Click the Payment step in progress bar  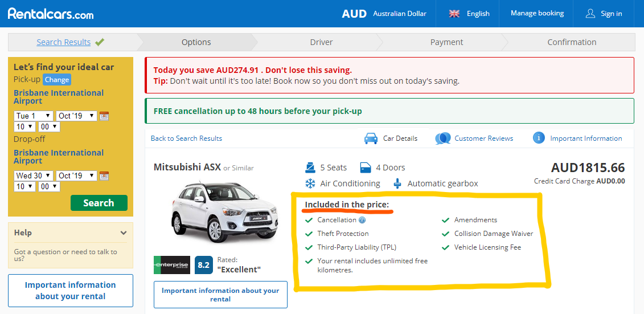pos(446,42)
